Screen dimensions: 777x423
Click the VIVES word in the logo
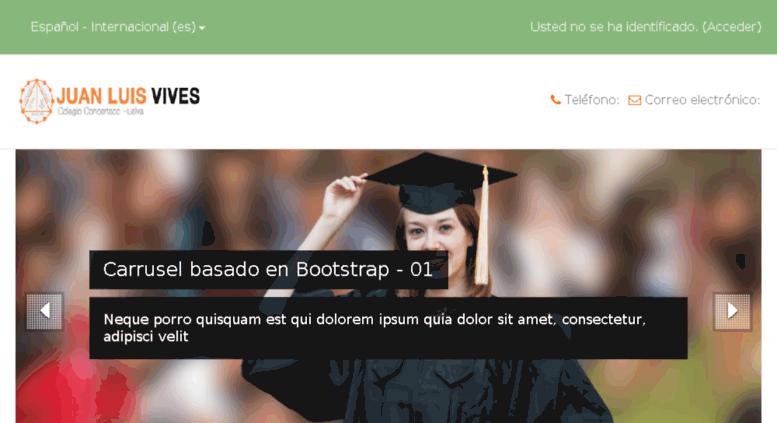pyautogui.click(x=175, y=96)
